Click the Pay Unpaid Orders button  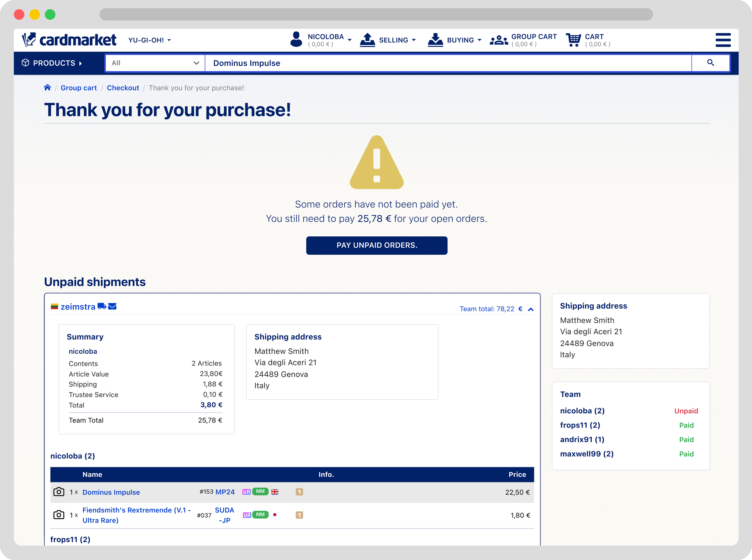[376, 245]
